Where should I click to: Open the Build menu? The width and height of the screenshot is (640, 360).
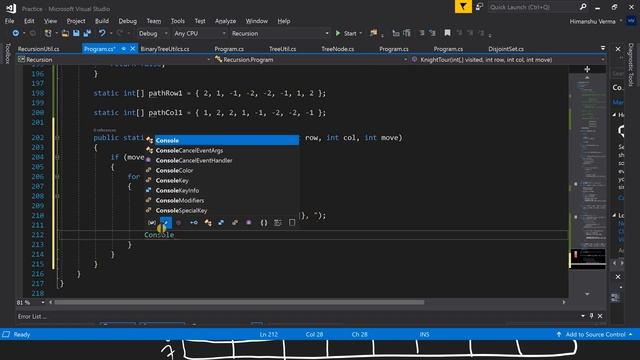pyautogui.click(x=102, y=21)
